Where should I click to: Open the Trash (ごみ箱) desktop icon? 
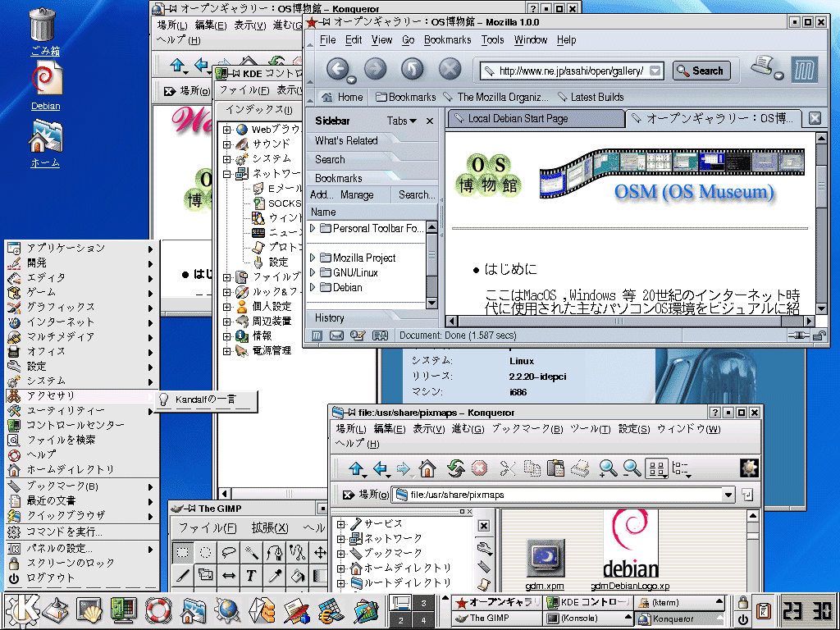pos(43,32)
